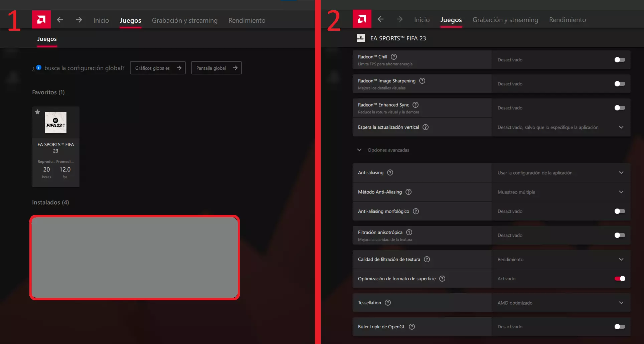The width and height of the screenshot is (644, 344).
Task: Click the 'Favoritos (1)' heading
Action: tap(48, 92)
